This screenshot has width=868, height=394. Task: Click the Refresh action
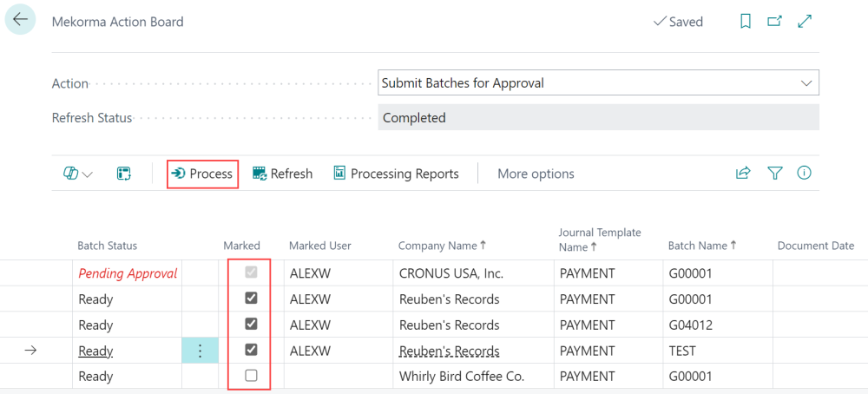pos(282,174)
